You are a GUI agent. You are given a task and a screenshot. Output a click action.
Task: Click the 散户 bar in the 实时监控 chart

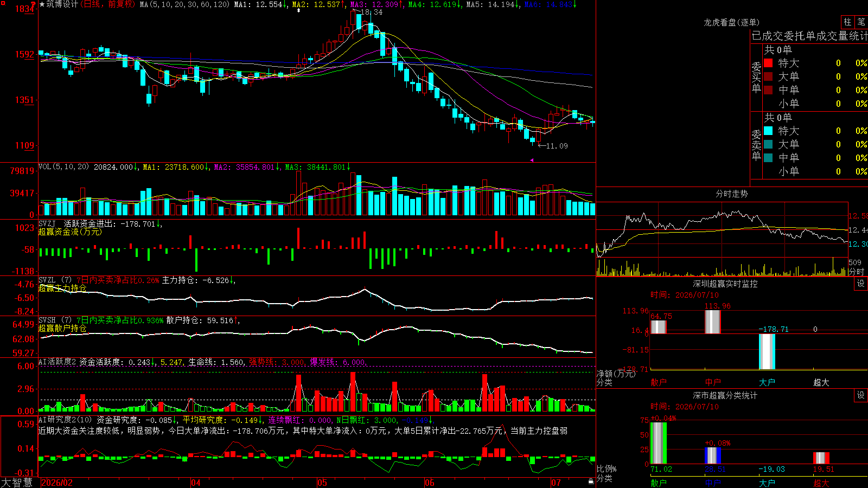click(658, 327)
